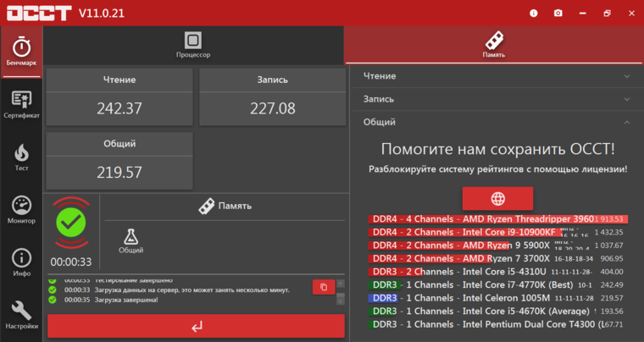Click the Загрузка данных на сервер log entry
Image resolution: width=644 pixels, height=342 pixels.
coord(192,290)
